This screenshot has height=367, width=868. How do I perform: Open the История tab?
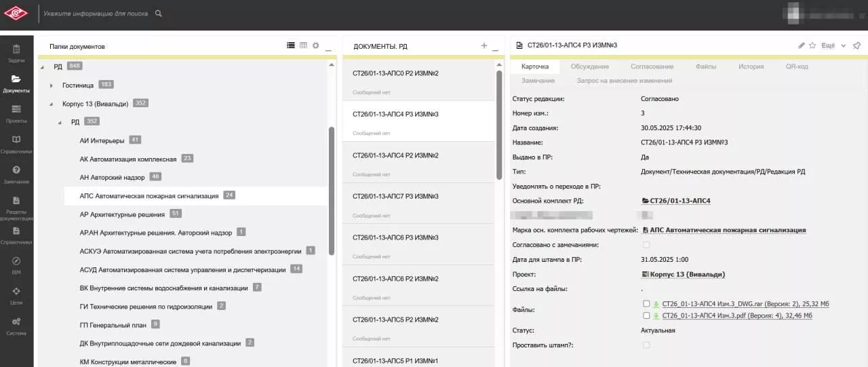(751, 66)
